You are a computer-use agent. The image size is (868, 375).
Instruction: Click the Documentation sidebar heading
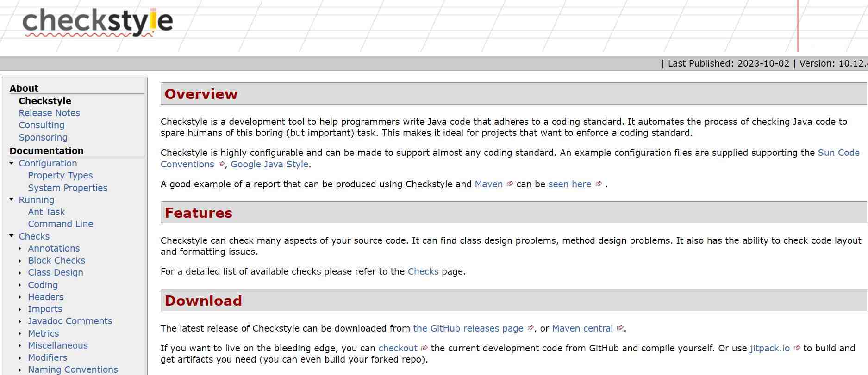point(46,151)
